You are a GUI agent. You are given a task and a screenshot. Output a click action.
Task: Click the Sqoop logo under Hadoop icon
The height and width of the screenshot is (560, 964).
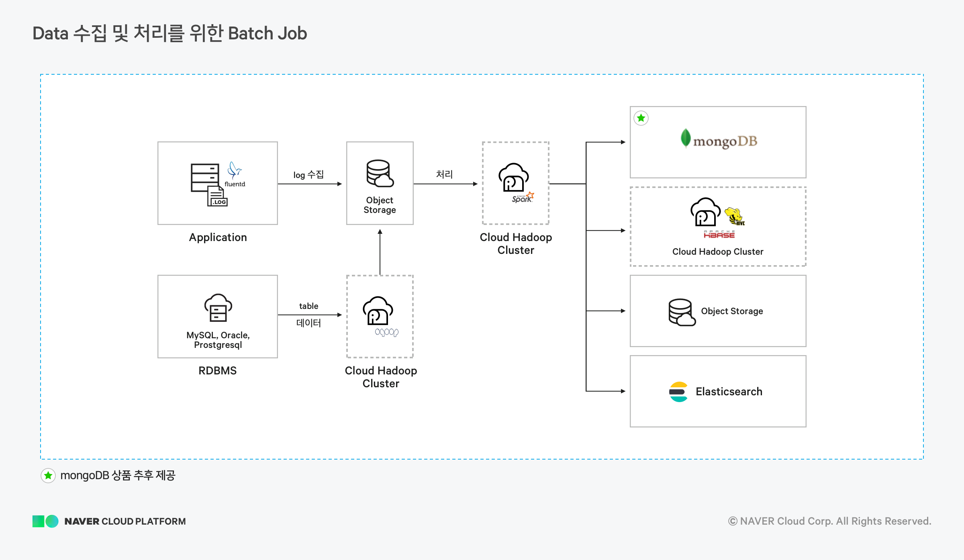pos(386,332)
